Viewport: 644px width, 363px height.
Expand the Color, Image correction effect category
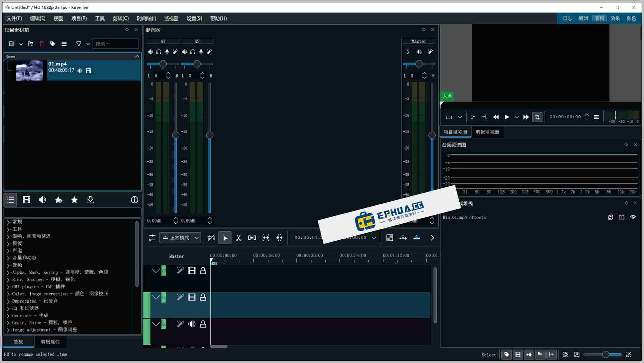pyautogui.click(x=8, y=294)
